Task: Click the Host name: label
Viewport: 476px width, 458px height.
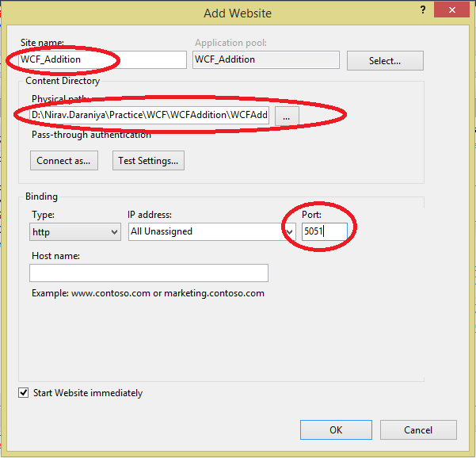Action: click(56, 256)
